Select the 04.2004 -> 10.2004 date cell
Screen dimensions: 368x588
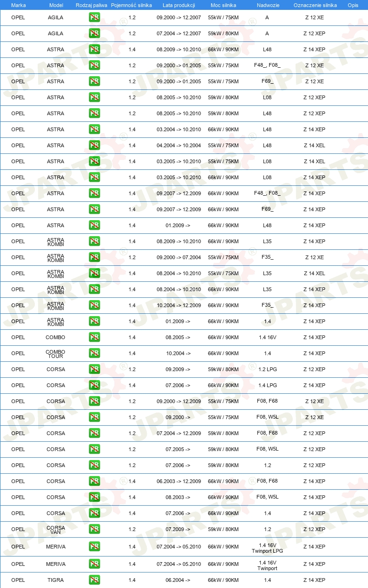coord(179,145)
